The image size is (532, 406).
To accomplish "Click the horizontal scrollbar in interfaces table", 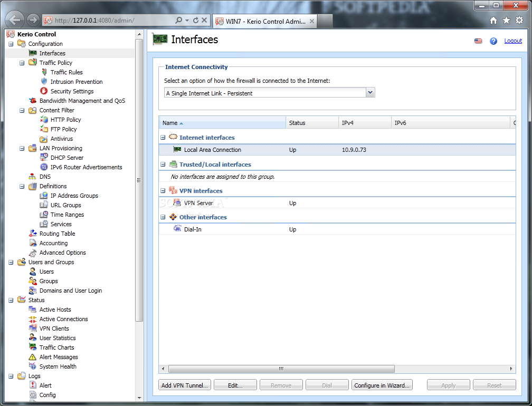I will 281,369.
